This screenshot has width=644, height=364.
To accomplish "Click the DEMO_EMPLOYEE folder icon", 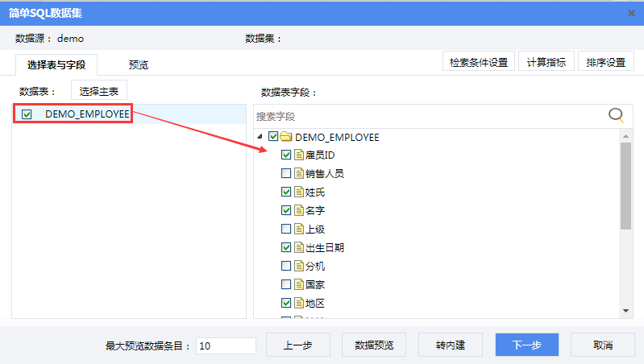I will (x=286, y=137).
